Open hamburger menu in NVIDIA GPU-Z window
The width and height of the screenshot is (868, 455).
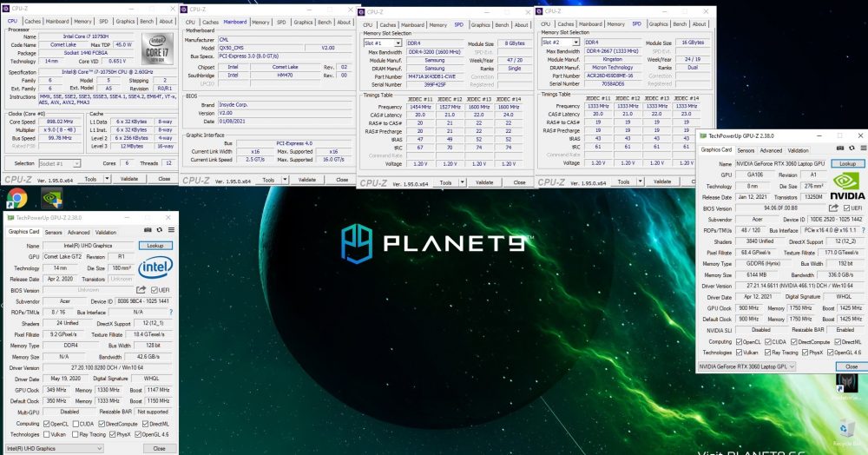[x=863, y=148]
